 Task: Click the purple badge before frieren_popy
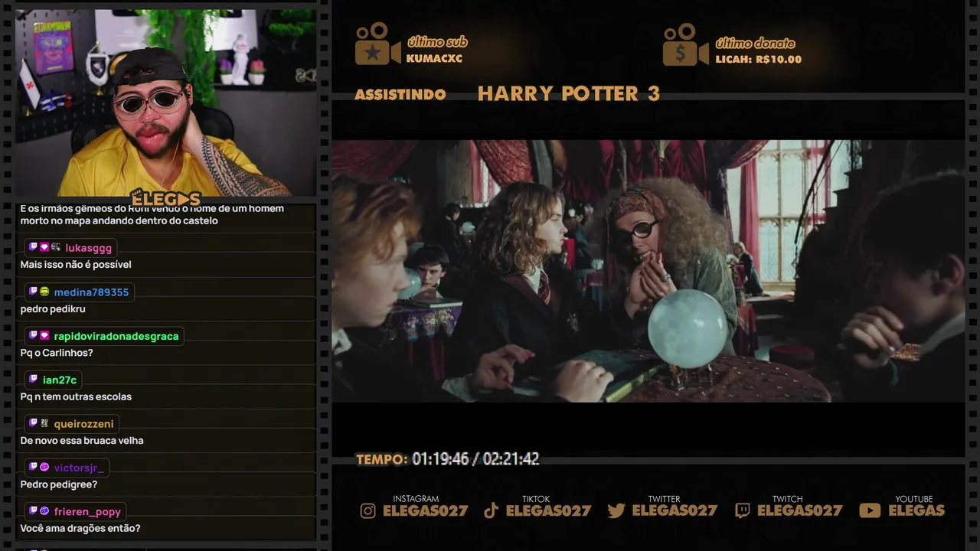44,511
